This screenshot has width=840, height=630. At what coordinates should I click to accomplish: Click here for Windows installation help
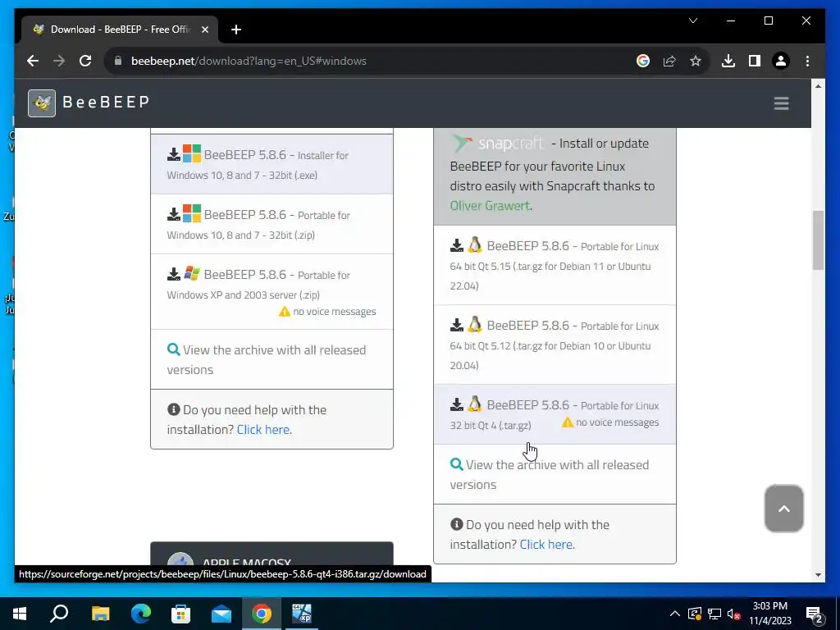pyautogui.click(x=264, y=430)
